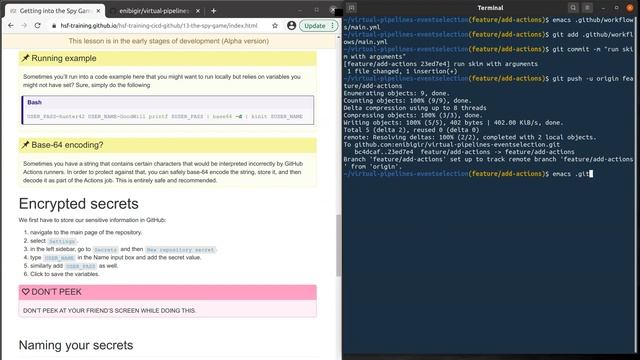Open the Terminal search icon
The height and width of the screenshot is (360, 640).
pyautogui.click(x=573, y=7)
